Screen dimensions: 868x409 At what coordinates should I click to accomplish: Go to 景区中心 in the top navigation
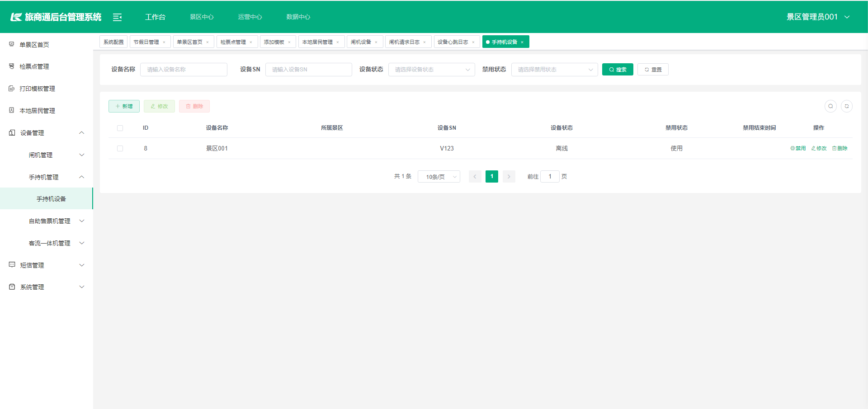tap(202, 17)
